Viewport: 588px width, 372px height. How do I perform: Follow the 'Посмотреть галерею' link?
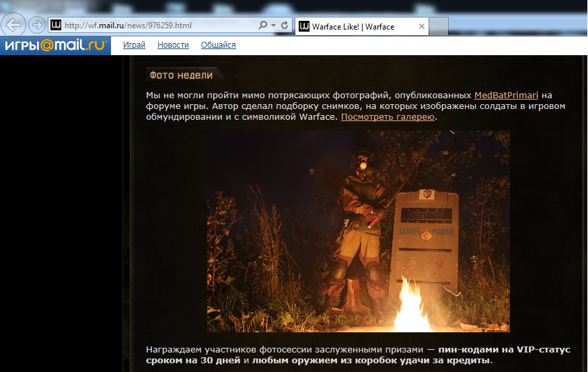[388, 116]
